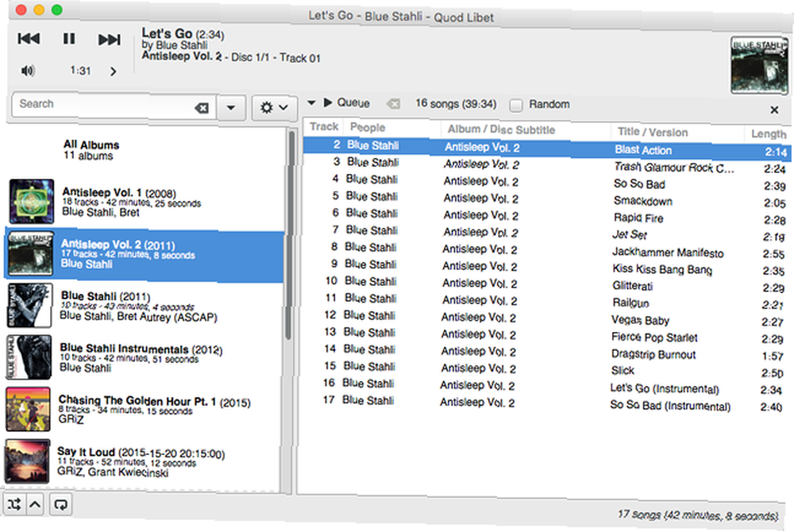794x532 pixels.
Task: Click the 17 songs status bar text
Action: 698,515
